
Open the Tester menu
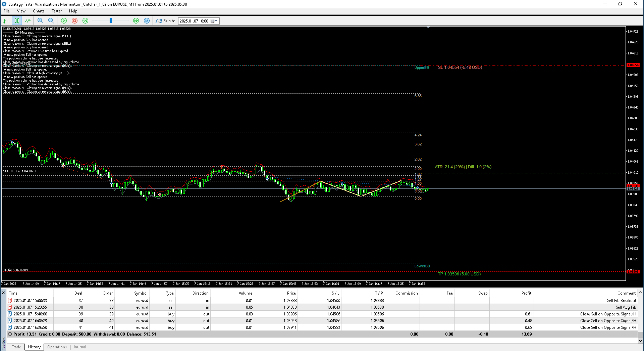pyautogui.click(x=56, y=11)
